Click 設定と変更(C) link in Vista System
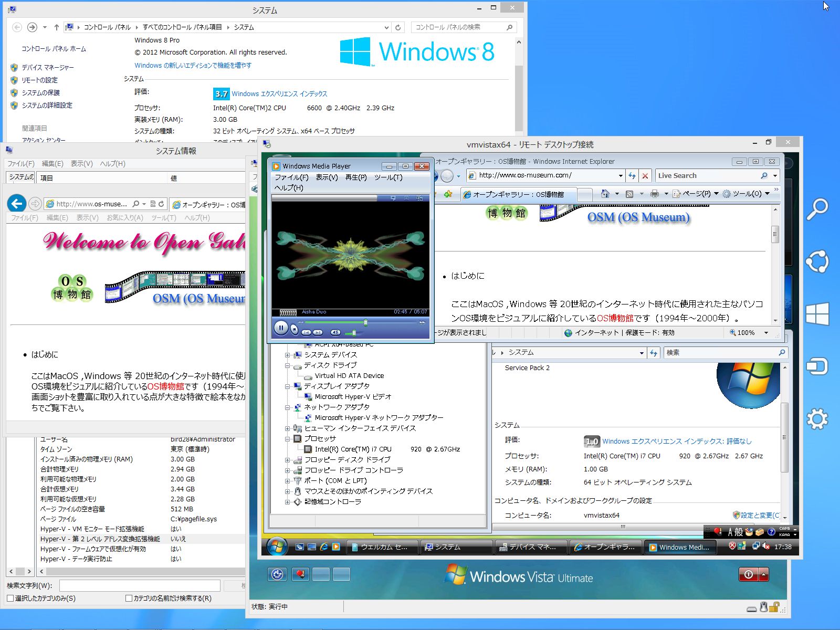The height and width of the screenshot is (630, 840). tap(760, 516)
